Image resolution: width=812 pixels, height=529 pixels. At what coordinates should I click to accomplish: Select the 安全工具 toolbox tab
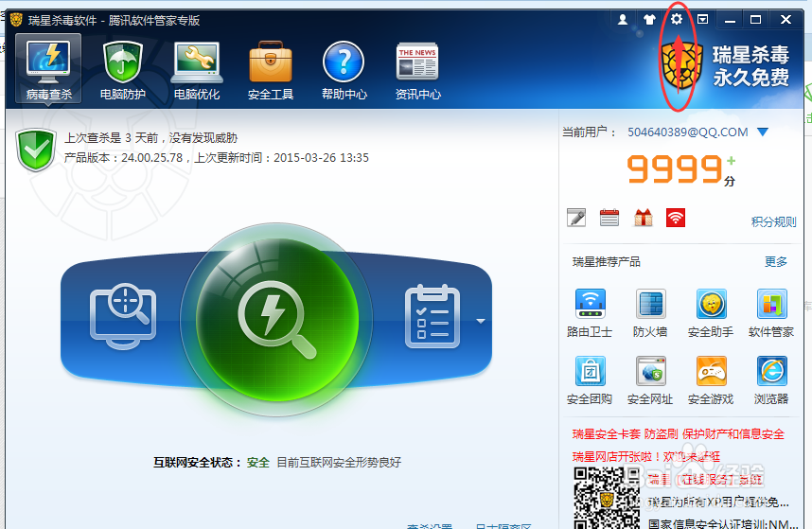271,70
